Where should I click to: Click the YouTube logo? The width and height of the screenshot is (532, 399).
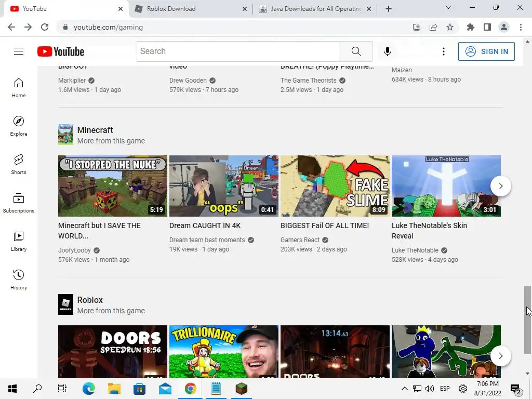[x=61, y=51]
